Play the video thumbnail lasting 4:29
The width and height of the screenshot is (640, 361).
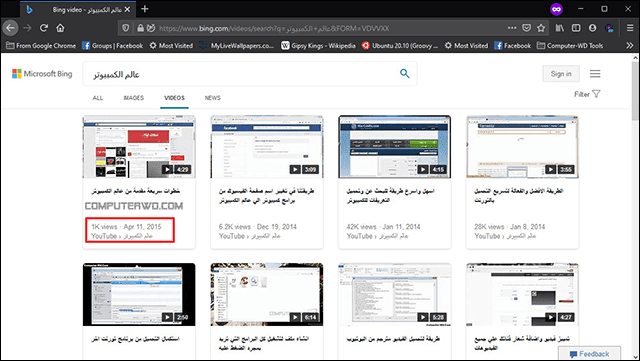pos(139,147)
